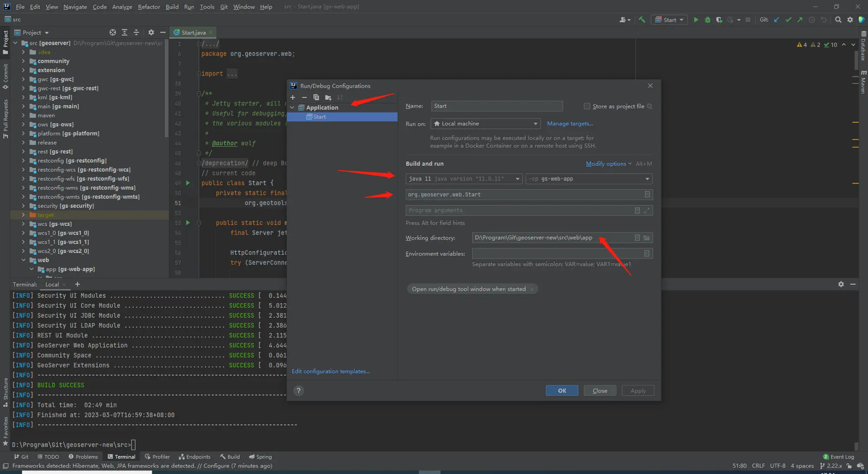868x474 pixels.
Task: Click Collapse All in Project panel
Action: click(x=136, y=33)
